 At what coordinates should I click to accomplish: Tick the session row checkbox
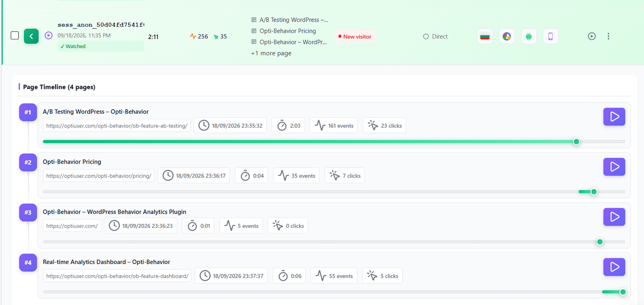pos(15,36)
